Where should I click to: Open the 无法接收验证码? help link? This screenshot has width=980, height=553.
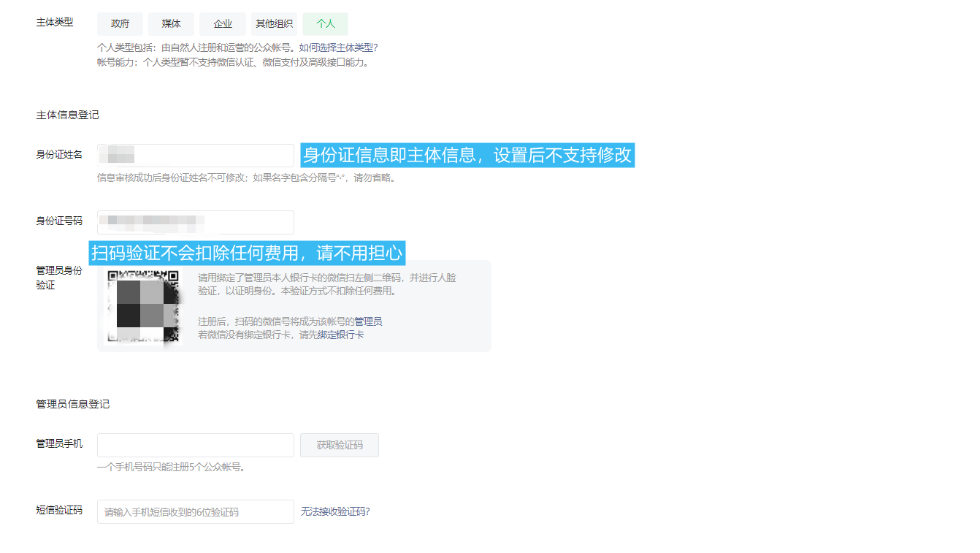point(335,512)
